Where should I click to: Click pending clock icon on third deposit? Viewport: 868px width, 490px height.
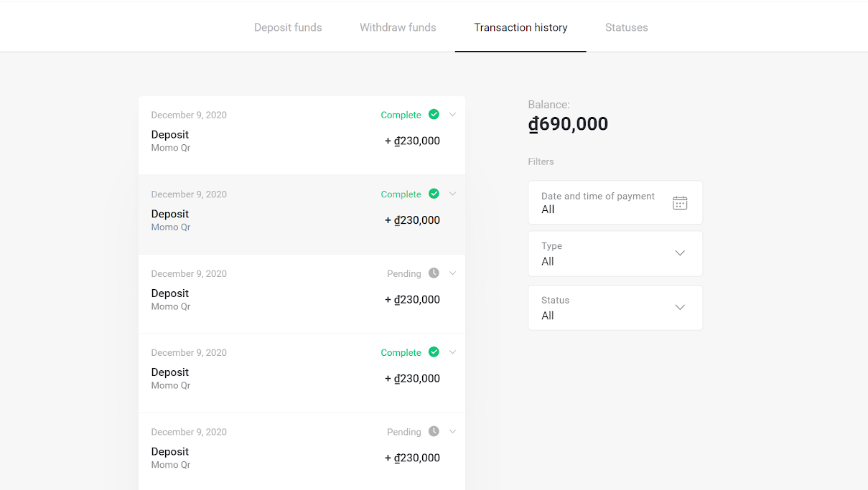(x=434, y=273)
